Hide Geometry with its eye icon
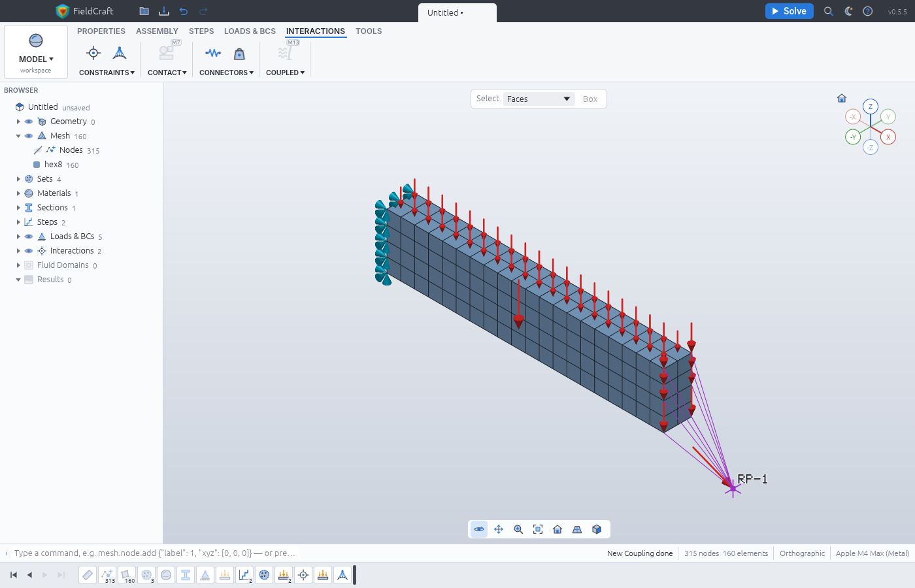 pyautogui.click(x=29, y=122)
